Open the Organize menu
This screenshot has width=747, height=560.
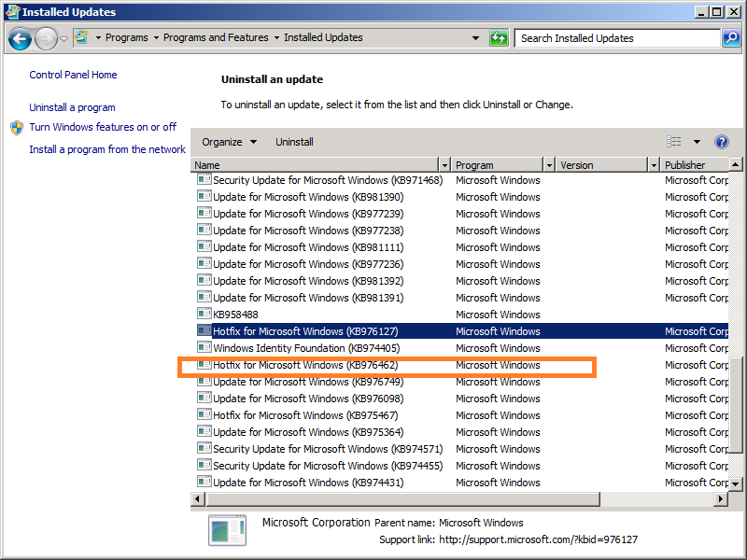[x=229, y=142]
